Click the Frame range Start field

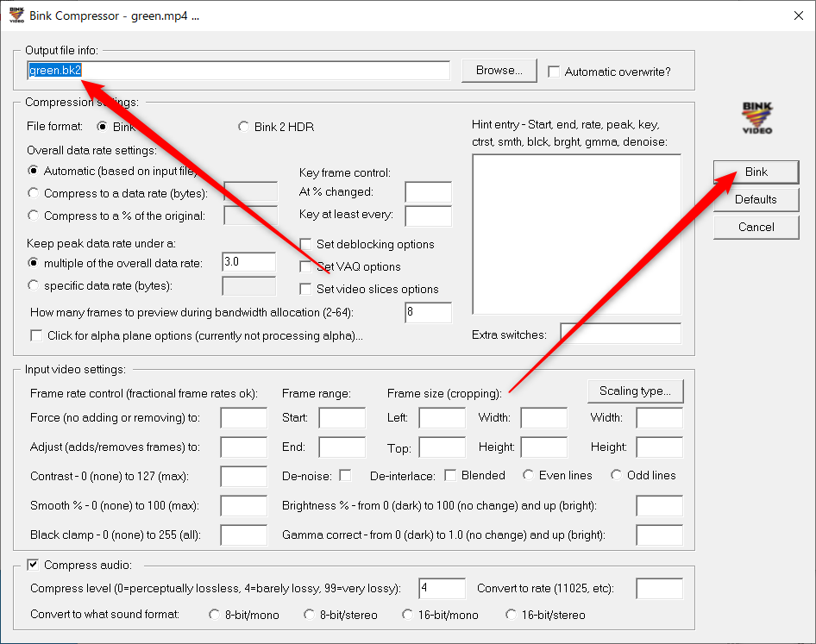coord(342,418)
